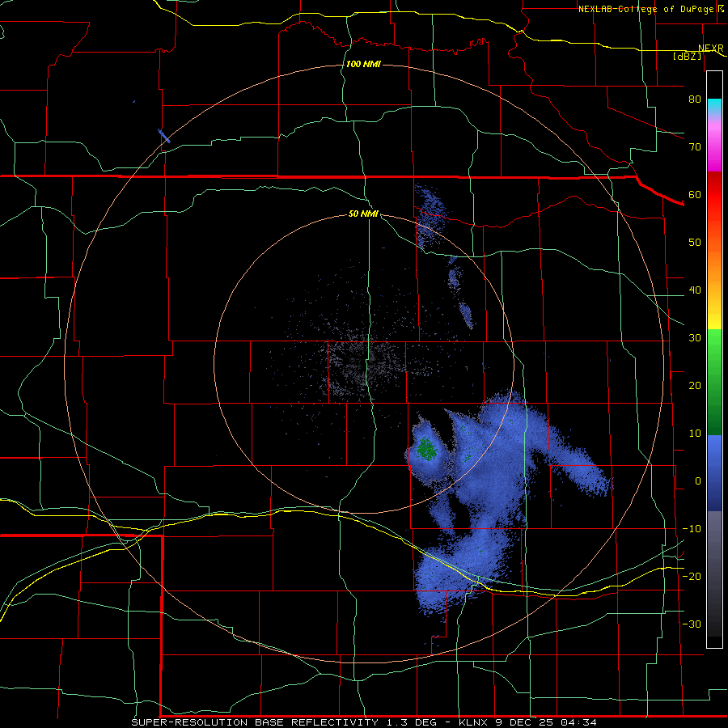Select the 70 value on dBZ scale
Viewport: 728px width, 728px height.
point(695,146)
